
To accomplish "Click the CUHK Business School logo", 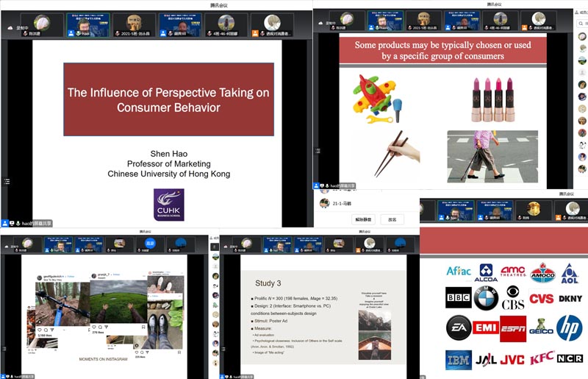I will [x=168, y=205].
